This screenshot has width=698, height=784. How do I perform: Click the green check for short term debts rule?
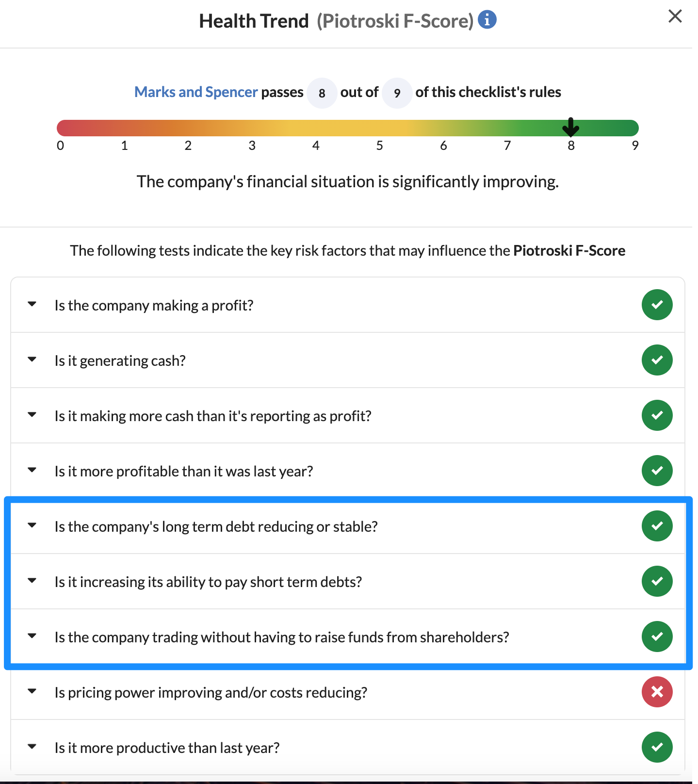pos(657,581)
